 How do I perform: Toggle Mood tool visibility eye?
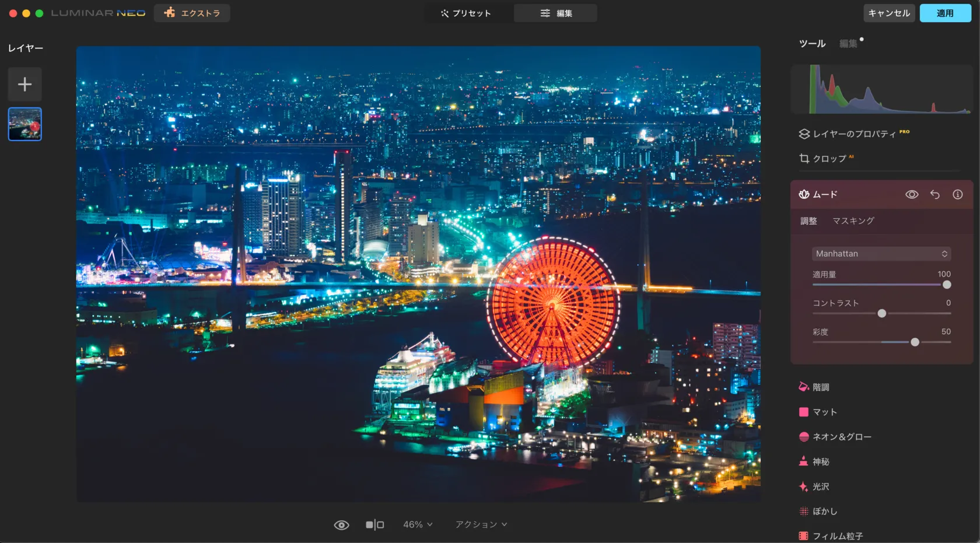pos(911,195)
